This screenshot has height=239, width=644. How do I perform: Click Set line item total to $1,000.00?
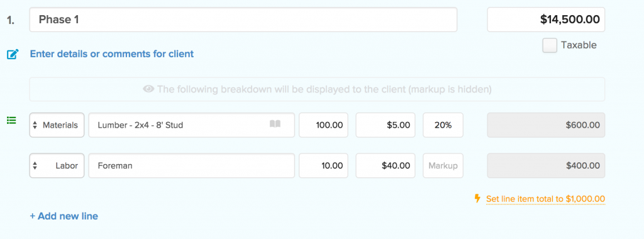pyautogui.click(x=545, y=199)
